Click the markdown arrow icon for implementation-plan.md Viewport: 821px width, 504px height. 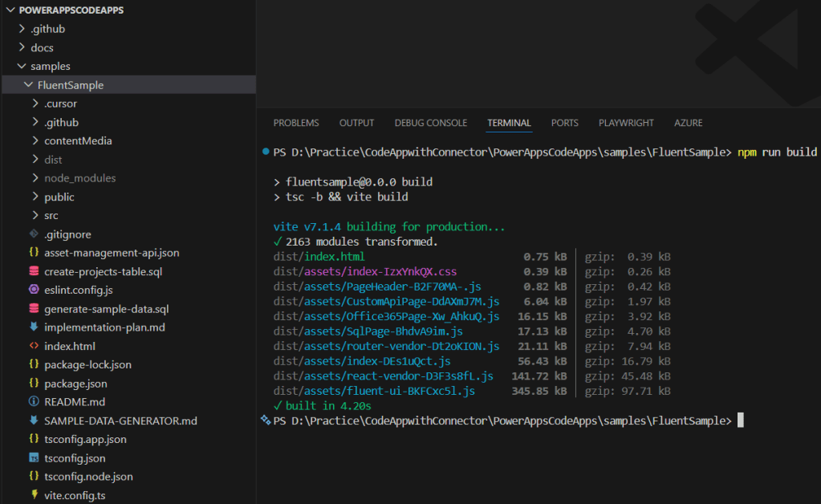[x=34, y=327]
